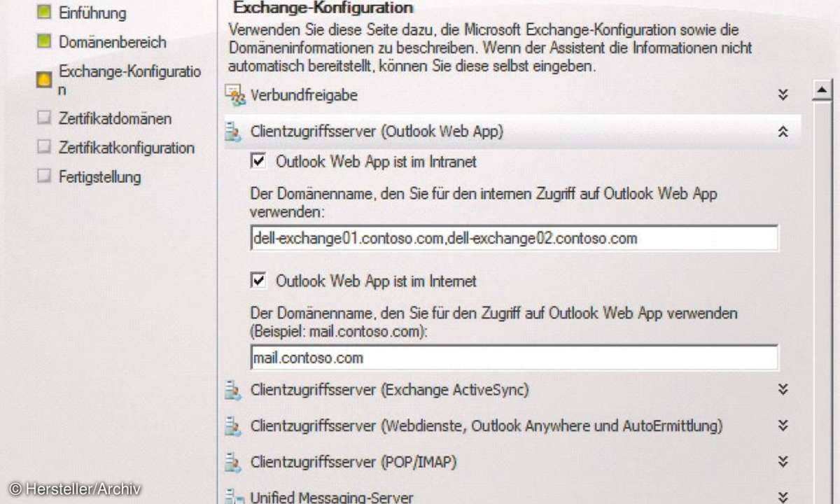The image size is (840, 504).
Task: Click the internal OWA domain name field
Action: click(514, 238)
